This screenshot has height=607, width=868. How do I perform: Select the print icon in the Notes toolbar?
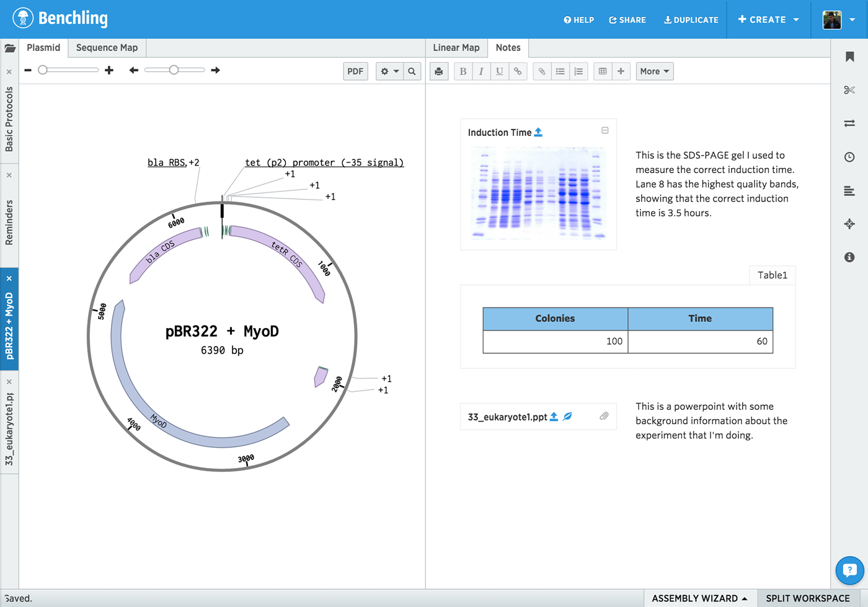click(439, 71)
